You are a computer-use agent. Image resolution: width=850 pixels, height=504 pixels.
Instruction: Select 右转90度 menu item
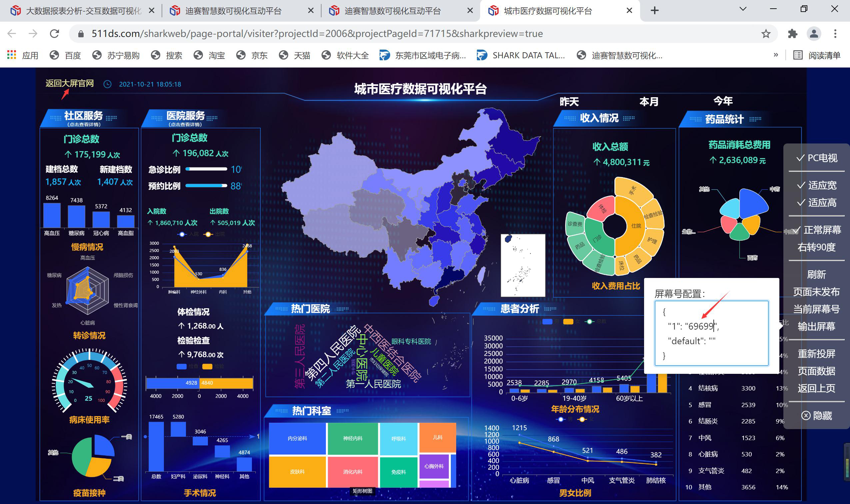click(x=817, y=247)
